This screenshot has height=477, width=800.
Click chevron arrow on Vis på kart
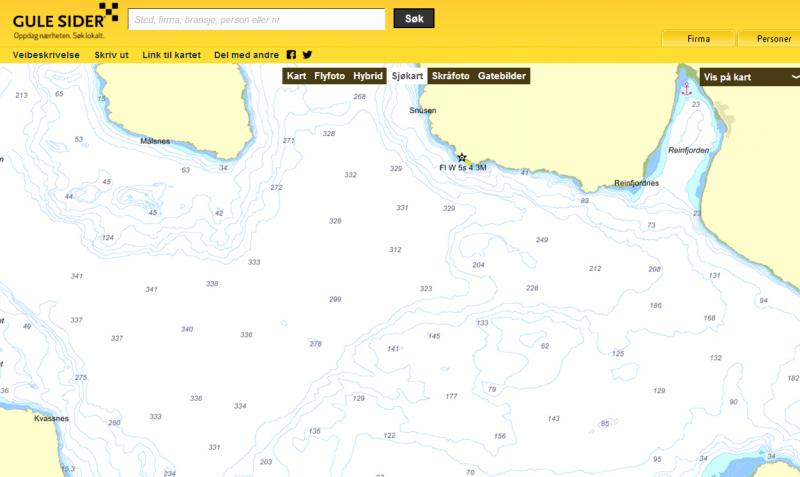point(795,76)
